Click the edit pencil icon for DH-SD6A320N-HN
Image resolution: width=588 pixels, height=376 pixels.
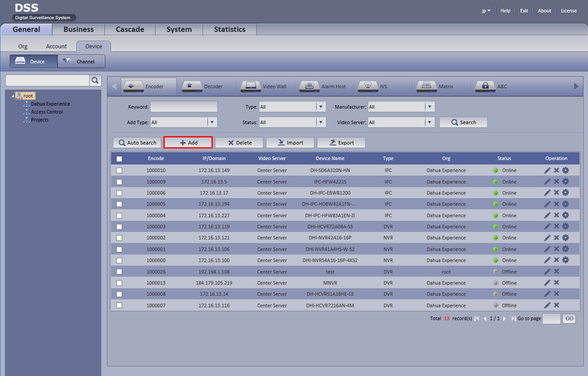pyautogui.click(x=547, y=170)
